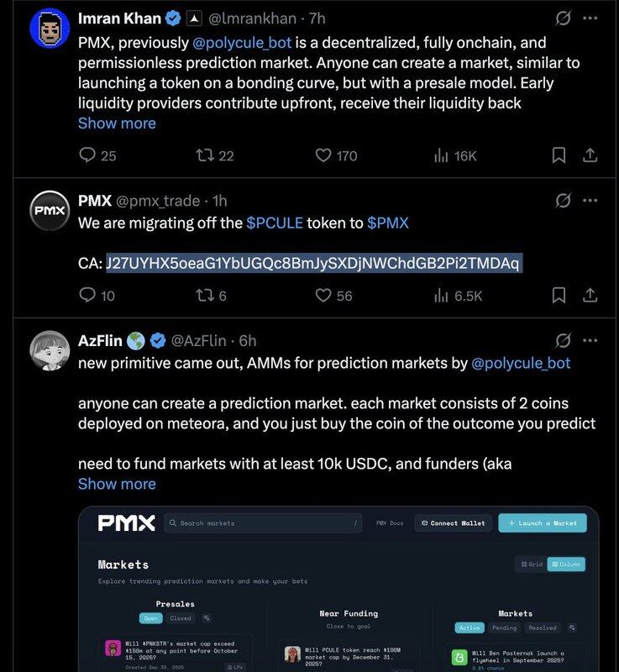Image resolution: width=619 pixels, height=672 pixels.
Task: Switch markets view to Column
Action: tap(567, 564)
